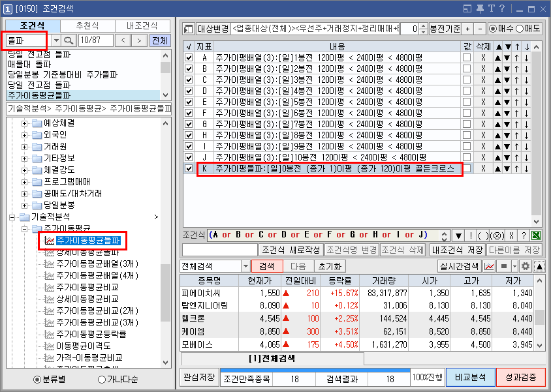This screenshot has height=392, width=551.
Task: Click the magnifier search icon beside 돌파 field
Action: coord(69,40)
